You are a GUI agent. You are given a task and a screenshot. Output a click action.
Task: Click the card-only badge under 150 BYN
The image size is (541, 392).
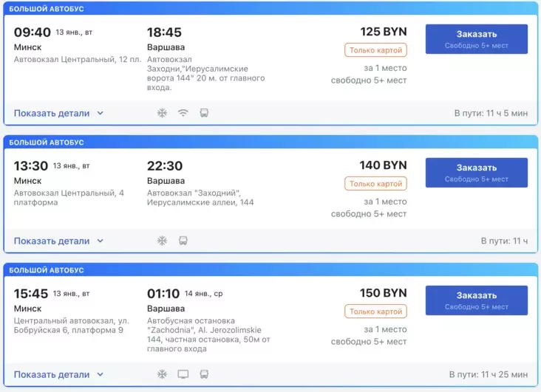pyautogui.click(x=375, y=312)
